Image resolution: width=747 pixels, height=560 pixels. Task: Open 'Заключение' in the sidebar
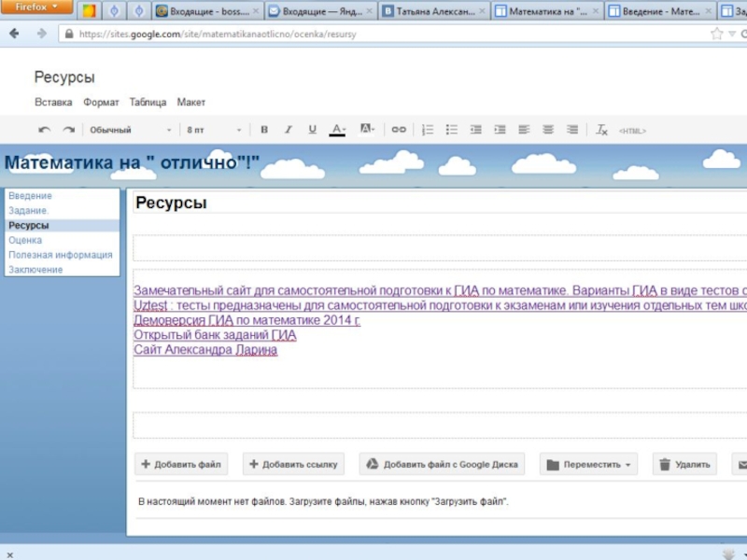pyautogui.click(x=35, y=270)
